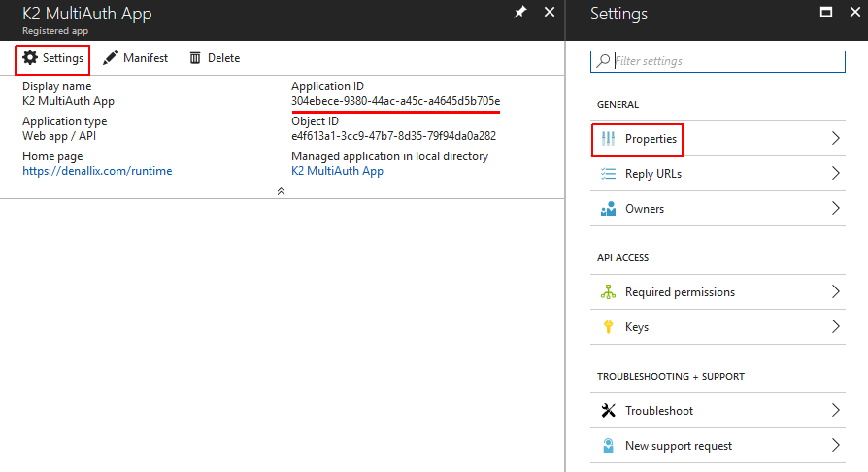868x472 pixels.
Task: Open the K2 MultiAuth App managed application link
Action: click(337, 171)
